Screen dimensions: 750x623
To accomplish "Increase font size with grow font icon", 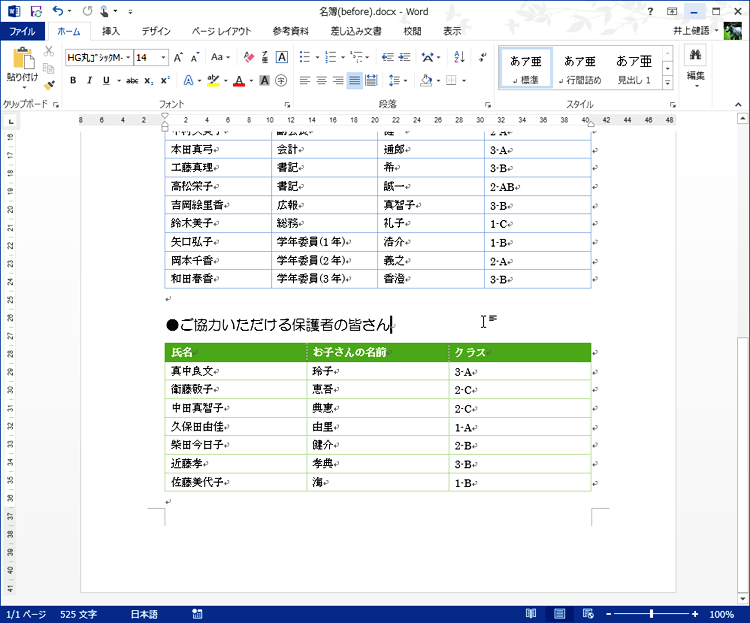I will [x=178, y=57].
